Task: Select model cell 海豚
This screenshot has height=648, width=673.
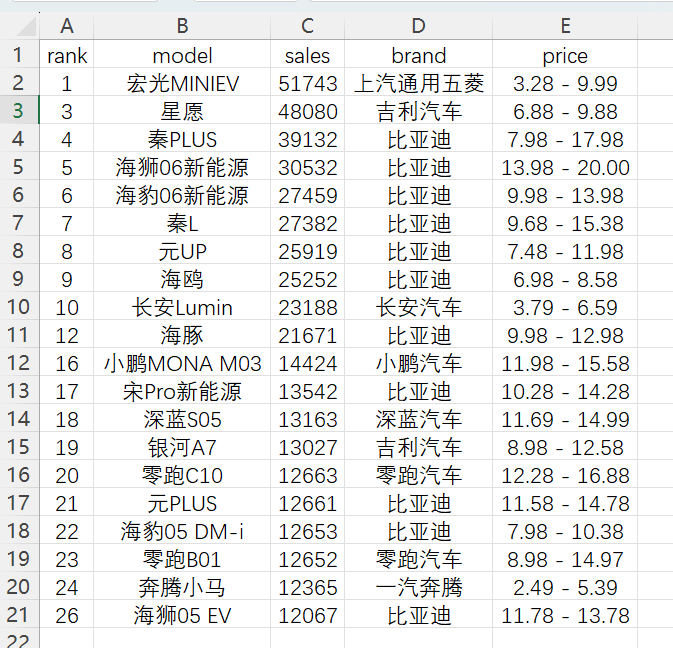Action: click(182, 334)
